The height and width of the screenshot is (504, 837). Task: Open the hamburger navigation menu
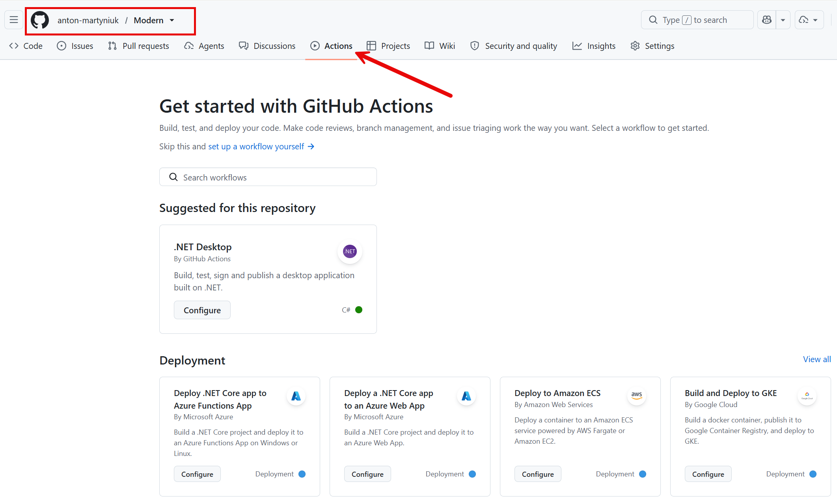coord(14,20)
